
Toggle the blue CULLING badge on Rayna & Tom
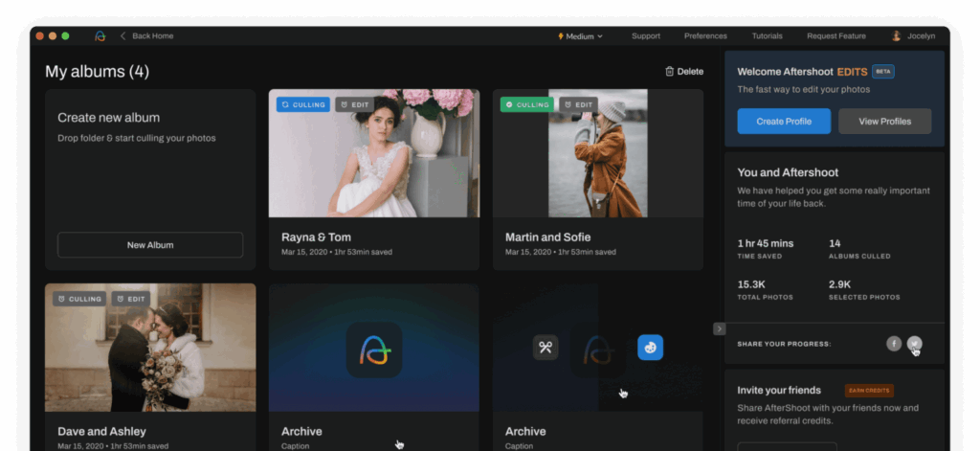pyautogui.click(x=302, y=104)
